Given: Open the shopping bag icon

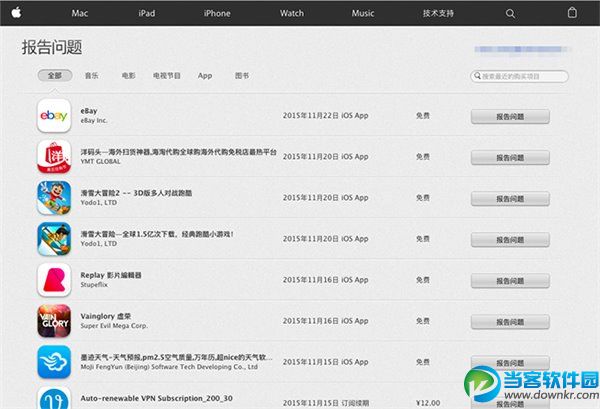Looking at the screenshot, I should 572,13.
